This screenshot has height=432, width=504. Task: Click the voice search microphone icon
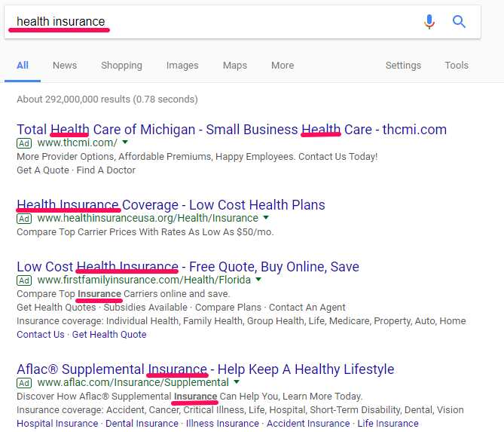click(x=429, y=22)
